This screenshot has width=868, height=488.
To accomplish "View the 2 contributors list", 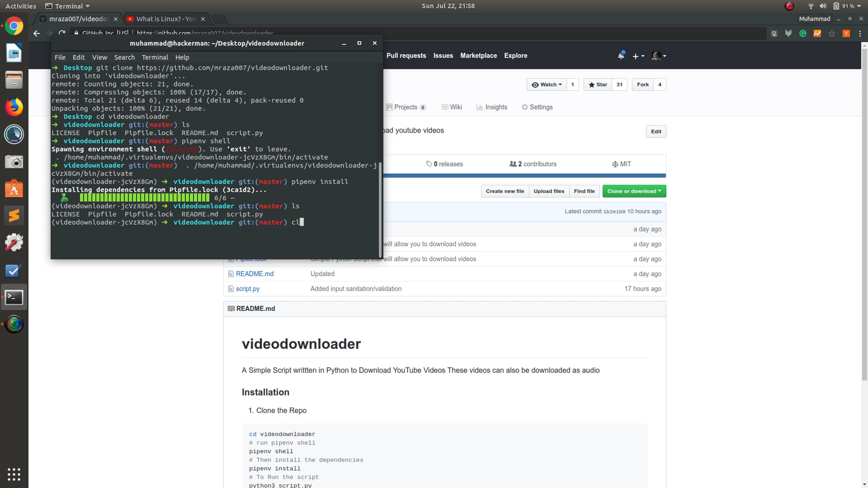I will (533, 164).
